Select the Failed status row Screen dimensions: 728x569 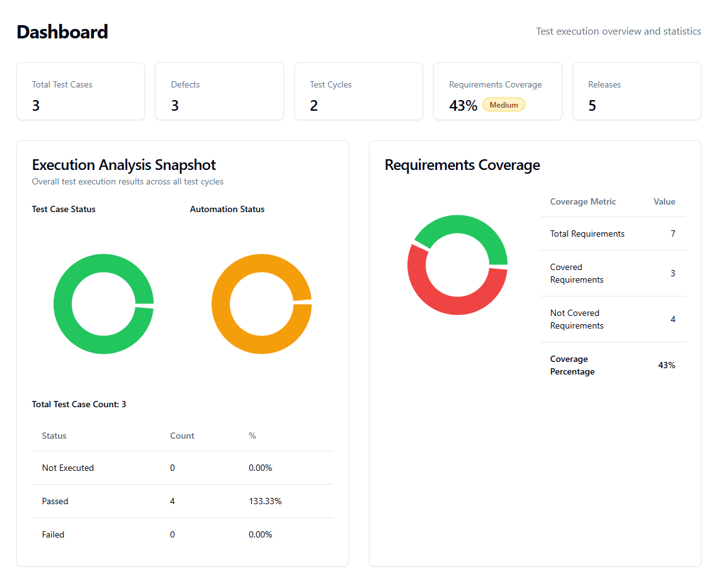pos(182,534)
